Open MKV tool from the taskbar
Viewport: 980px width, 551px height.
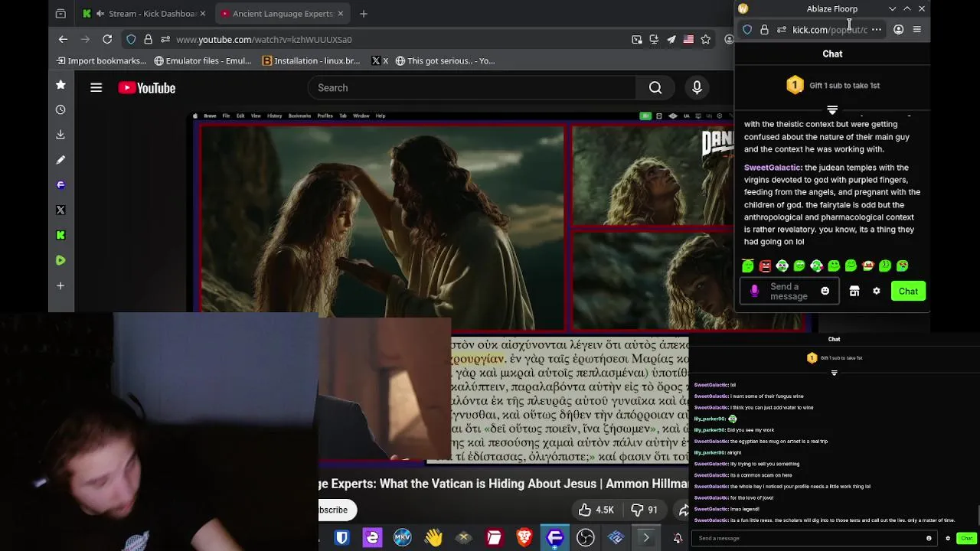click(403, 538)
